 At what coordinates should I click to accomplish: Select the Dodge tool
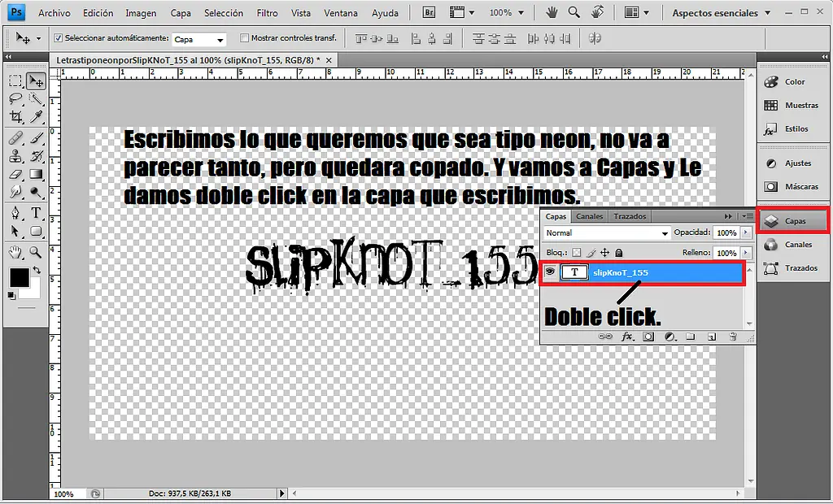click(36, 191)
